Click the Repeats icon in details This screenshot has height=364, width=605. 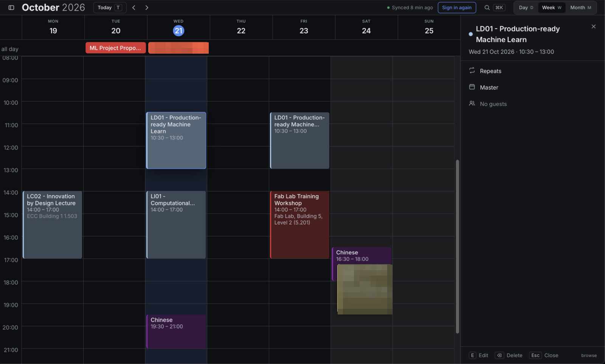[x=472, y=71]
